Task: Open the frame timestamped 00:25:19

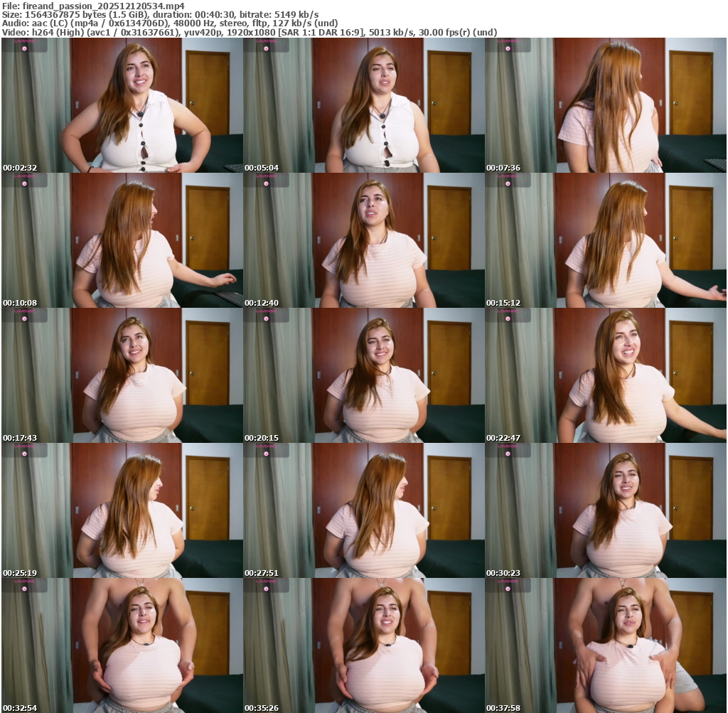Action: tap(122, 510)
